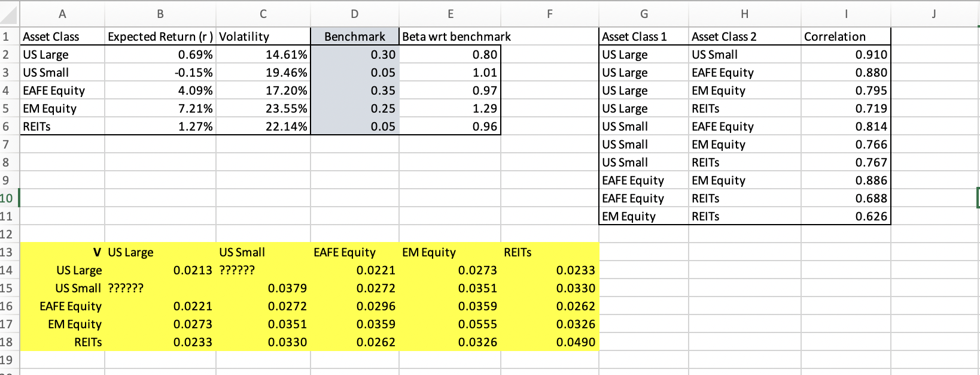Click the bold 'V' cell in yellow matrix
The width and height of the screenshot is (980, 375).
click(x=62, y=252)
